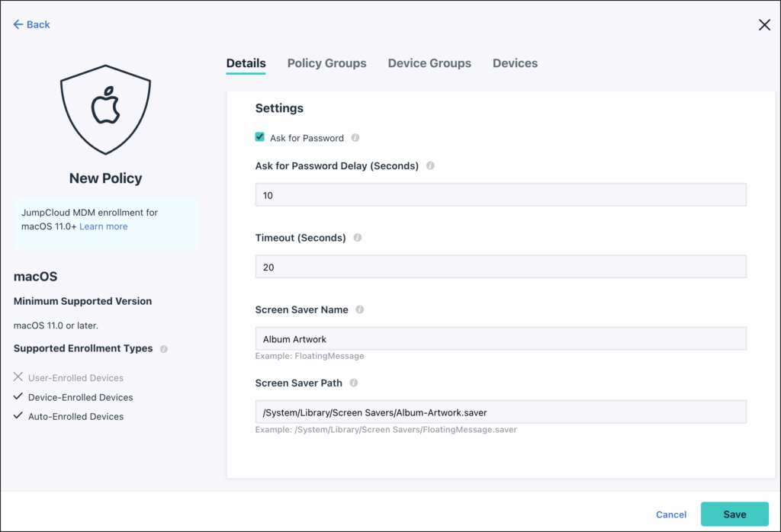Image resolution: width=781 pixels, height=532 pixels.
Task: Switch to the Policy Groups tab
Action: pyautogui.click(x=326, y=63)
